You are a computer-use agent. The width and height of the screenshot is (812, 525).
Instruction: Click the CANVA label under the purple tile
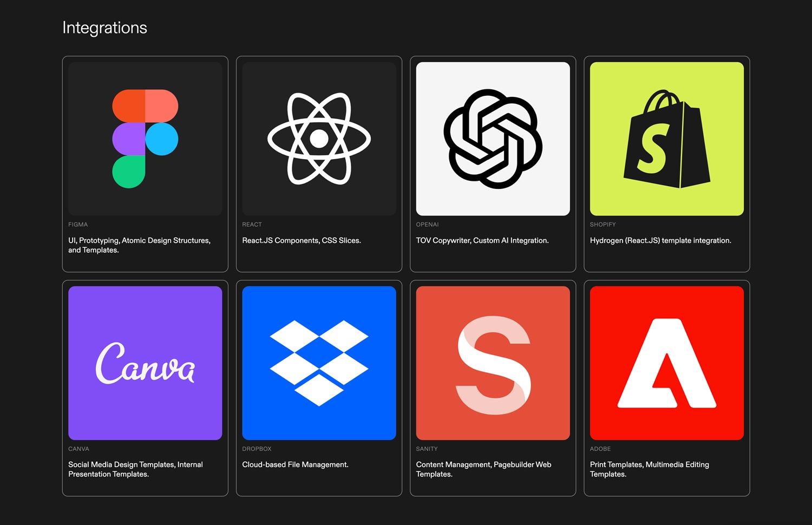point(78,449)
